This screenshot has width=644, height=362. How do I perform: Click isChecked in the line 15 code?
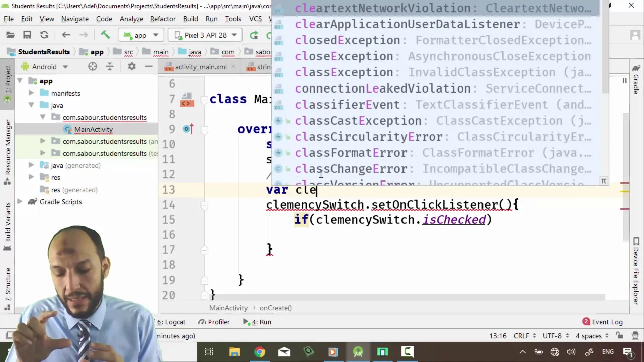454,220
